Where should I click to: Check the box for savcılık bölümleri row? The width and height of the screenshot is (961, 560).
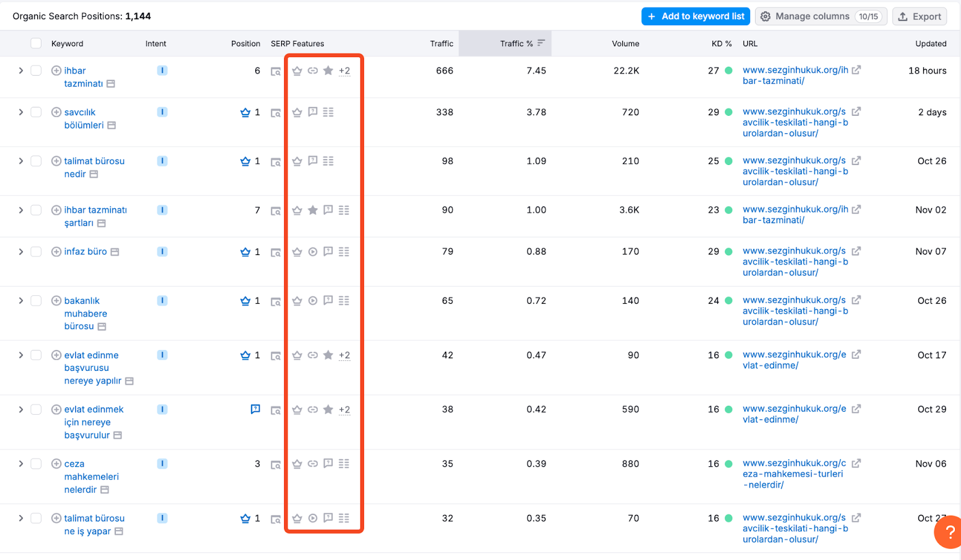pos(36,112)
